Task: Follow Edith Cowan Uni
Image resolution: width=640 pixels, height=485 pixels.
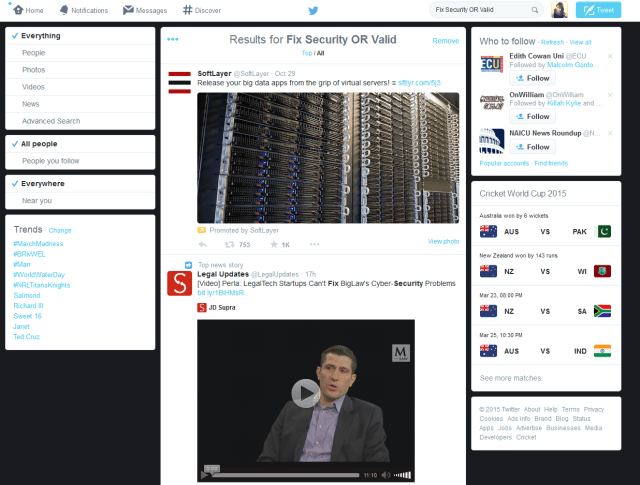Action: pyautogui.click(x=532, y=78)
